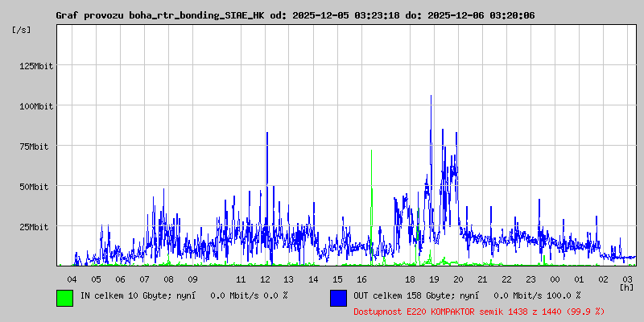The width and height of the screenshot is (644, 322).
Task: Click the graph title text
Action: (x=295, y=15)
